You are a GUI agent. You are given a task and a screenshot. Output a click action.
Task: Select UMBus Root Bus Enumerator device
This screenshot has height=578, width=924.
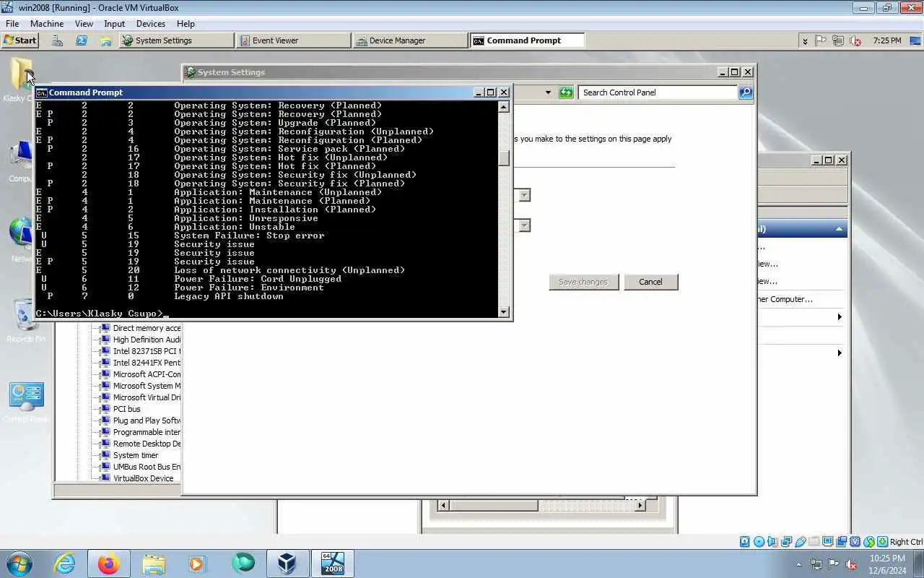pyautogui.click(x=141, y=467)
